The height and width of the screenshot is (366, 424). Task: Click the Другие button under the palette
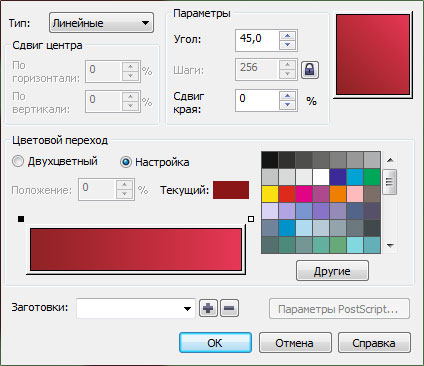pos(332,271)
